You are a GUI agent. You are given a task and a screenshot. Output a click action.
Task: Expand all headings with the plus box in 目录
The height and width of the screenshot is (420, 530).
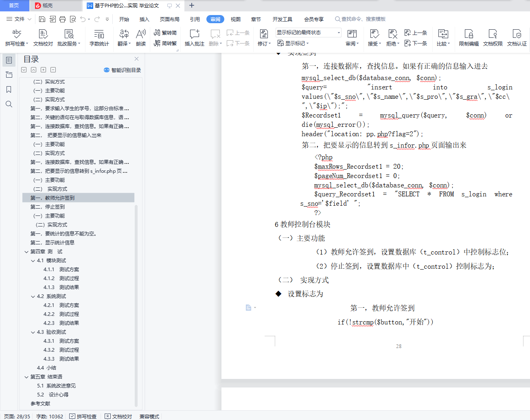click(x=44, y=70)
